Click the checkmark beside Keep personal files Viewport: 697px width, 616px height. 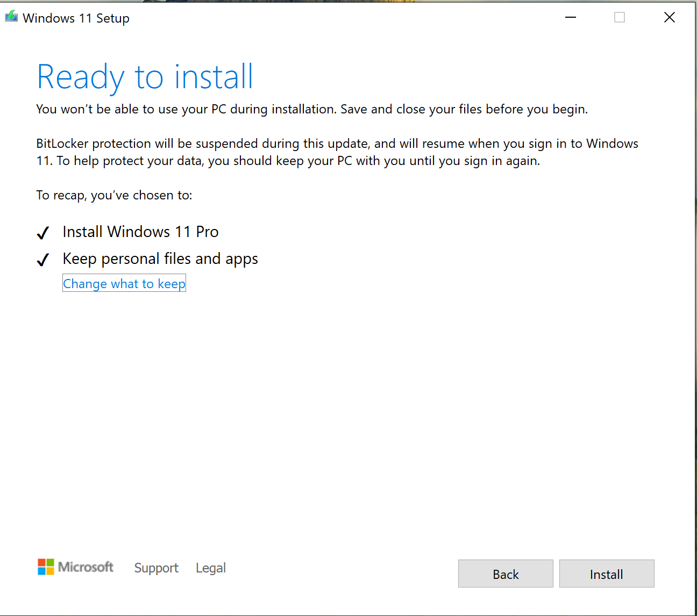click(43, 260)
